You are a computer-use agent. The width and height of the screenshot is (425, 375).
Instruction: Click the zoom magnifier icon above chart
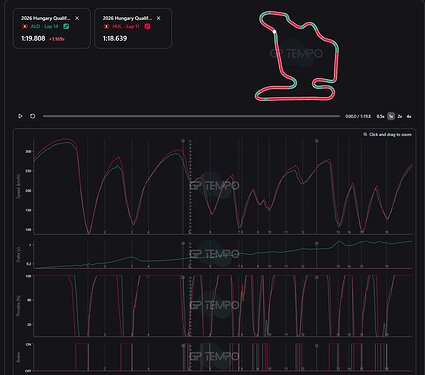click(365, 134)
